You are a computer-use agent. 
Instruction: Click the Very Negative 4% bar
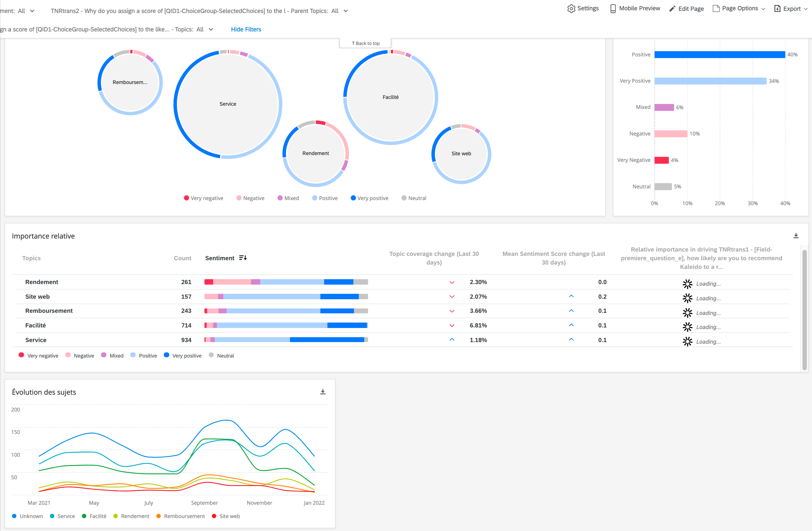[661, 160]
